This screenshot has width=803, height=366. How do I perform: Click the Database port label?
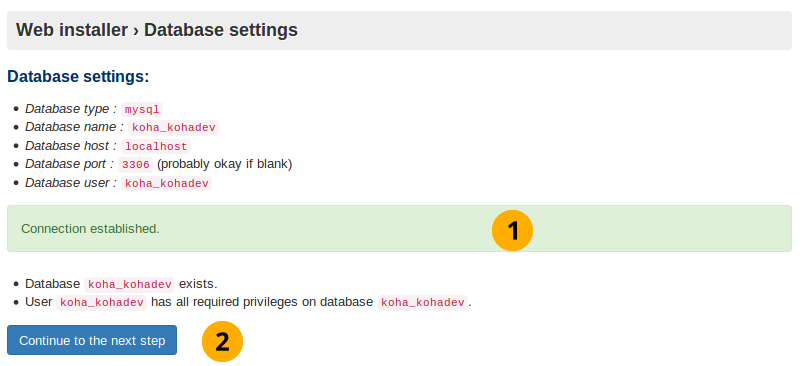[x=70, y=164]
